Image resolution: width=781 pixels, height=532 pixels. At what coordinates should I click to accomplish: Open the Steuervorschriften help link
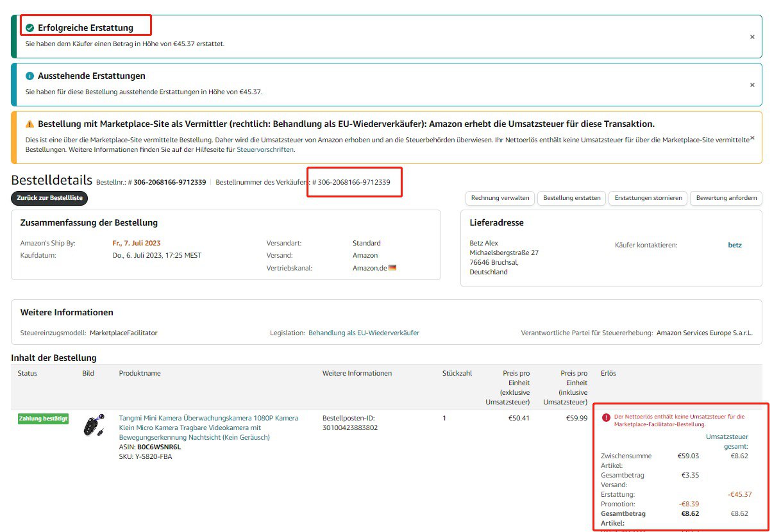tap(265, 149)
